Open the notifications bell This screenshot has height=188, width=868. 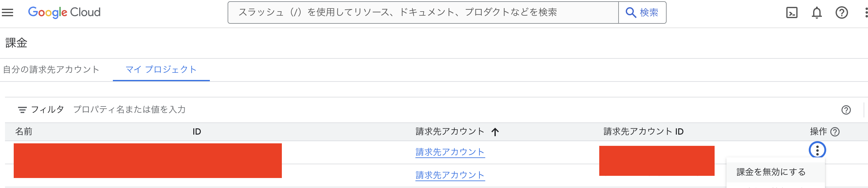817,12
